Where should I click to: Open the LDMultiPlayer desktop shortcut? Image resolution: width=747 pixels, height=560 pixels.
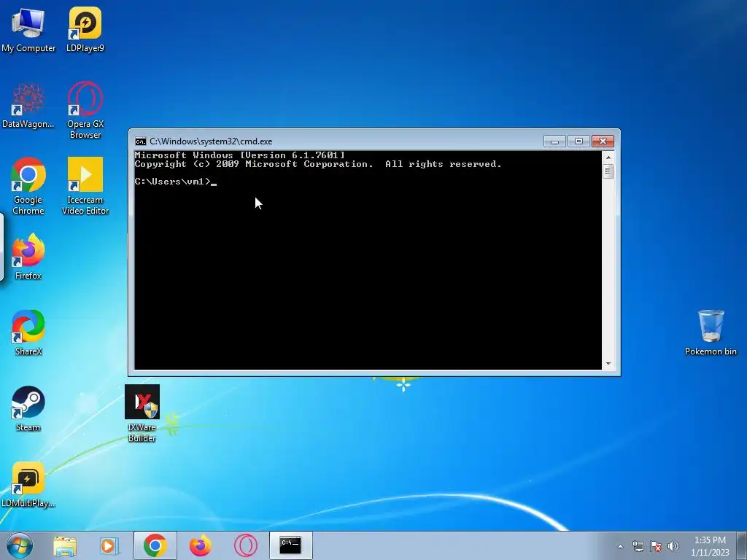(28, 484)
